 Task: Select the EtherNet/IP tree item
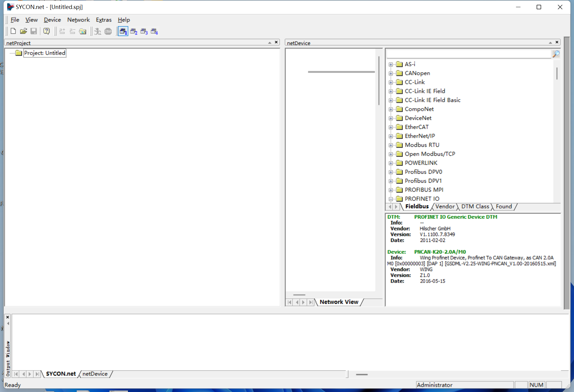tap(420, 136)
